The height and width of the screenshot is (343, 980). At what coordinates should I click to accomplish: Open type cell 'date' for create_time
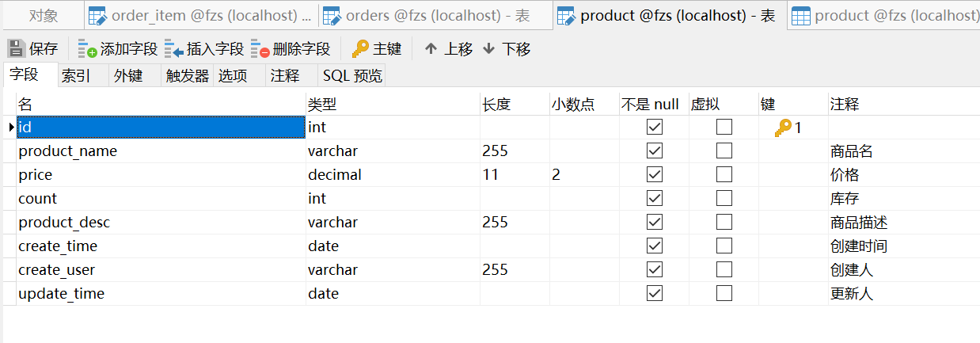pos(393,246)
